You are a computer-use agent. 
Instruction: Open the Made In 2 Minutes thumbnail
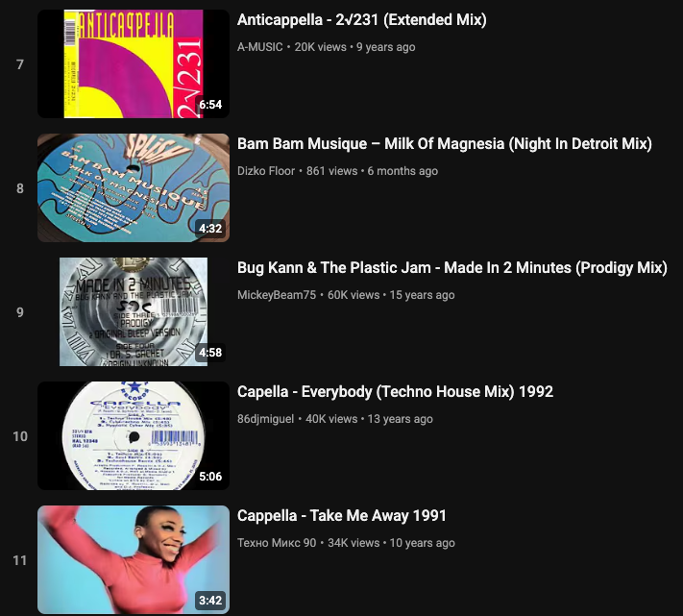click(134, 311)
